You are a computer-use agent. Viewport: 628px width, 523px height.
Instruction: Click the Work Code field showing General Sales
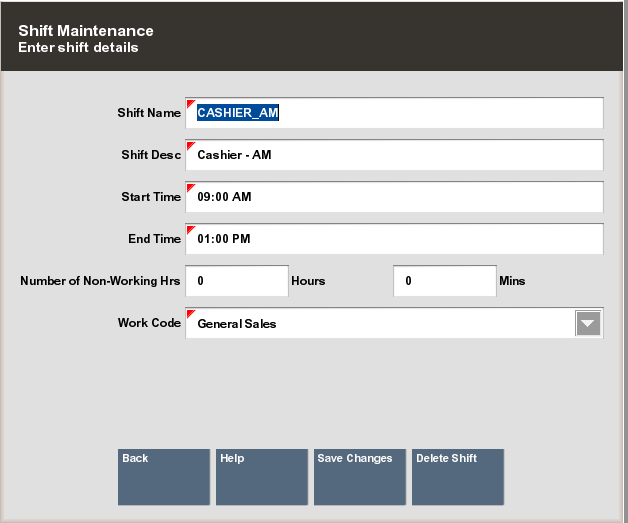[394, 323]
